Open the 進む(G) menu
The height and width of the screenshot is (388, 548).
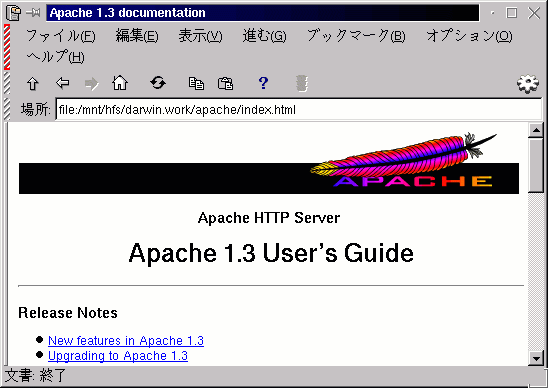pyautogui.click(x=265, y=36)
